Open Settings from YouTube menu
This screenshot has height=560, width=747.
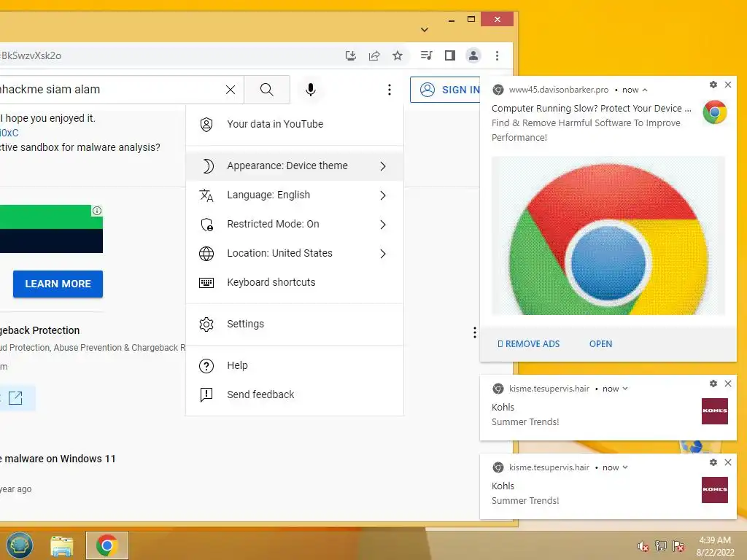pos(295,324)
